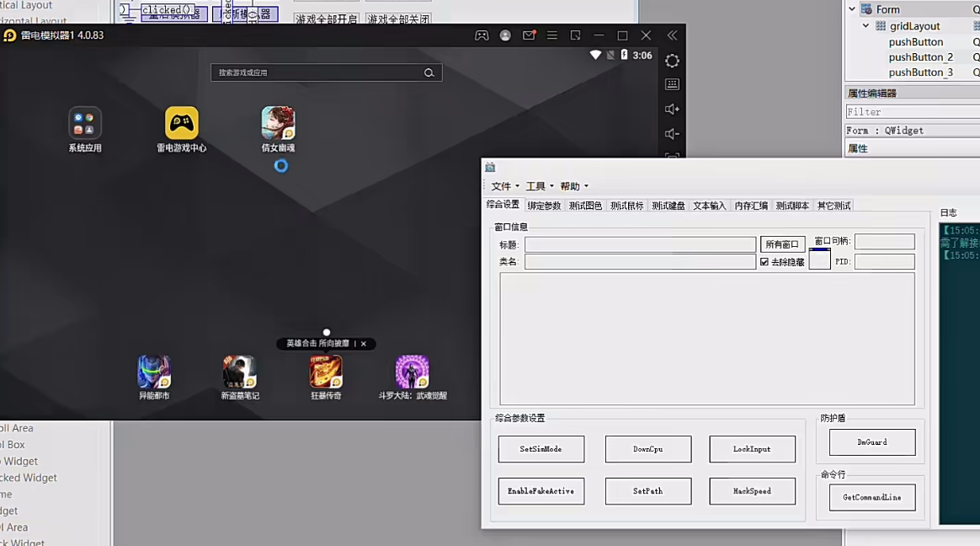Click the 游戏全部关闭 button in designer
The height and width of the screenshot is (546, 980).
398,19
